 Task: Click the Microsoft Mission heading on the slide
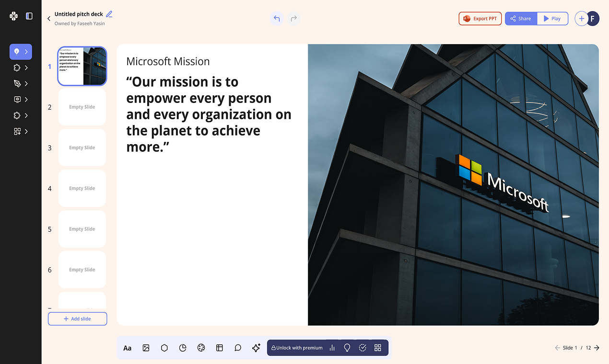pos(168,61)
